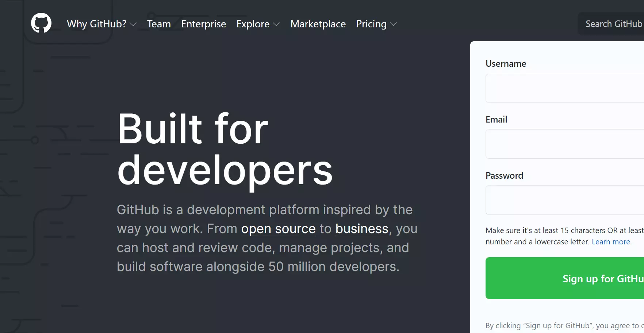Go to Enterprise in navigation
The height and width of the screenshot is (333, 644).
coord(203,24)
